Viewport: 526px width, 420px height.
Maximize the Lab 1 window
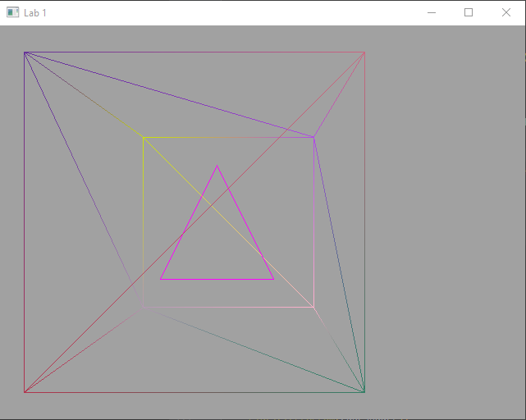click(x=469, y=12)
